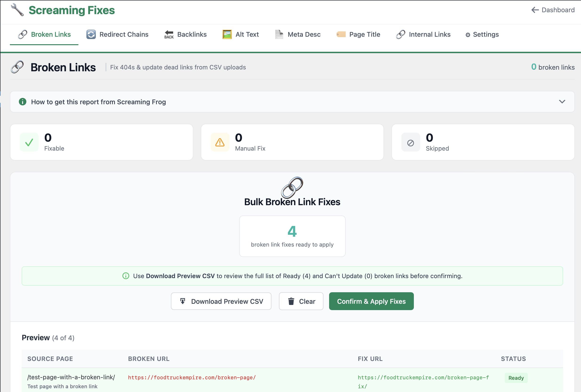Click the Settings gear icon
Viewport: 581px width, 392px height.
(468, 35)
